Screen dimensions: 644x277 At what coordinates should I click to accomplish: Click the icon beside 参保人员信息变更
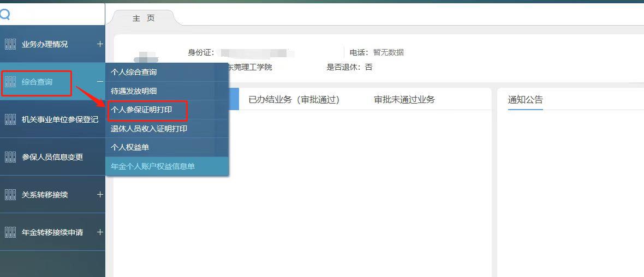[x=10, y=157]
